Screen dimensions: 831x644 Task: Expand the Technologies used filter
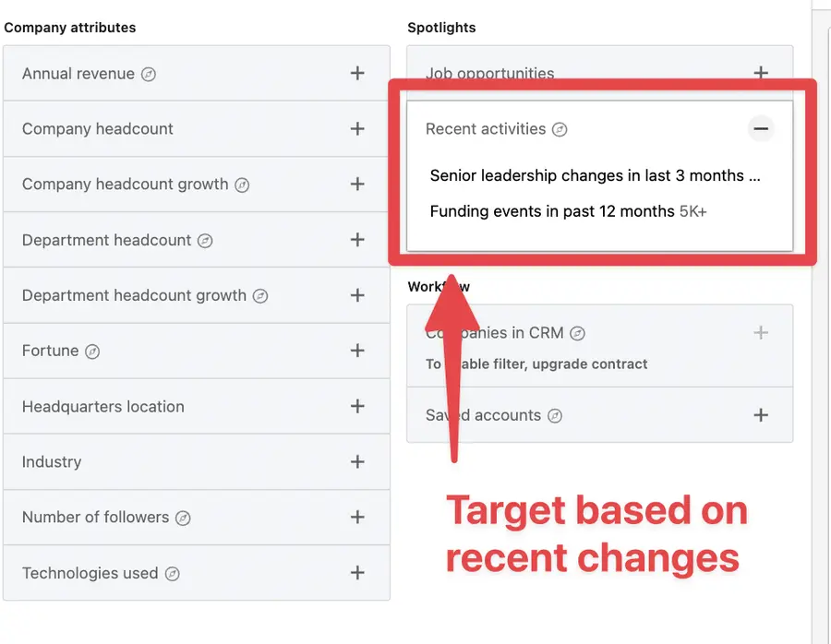[x=357, y=572]
